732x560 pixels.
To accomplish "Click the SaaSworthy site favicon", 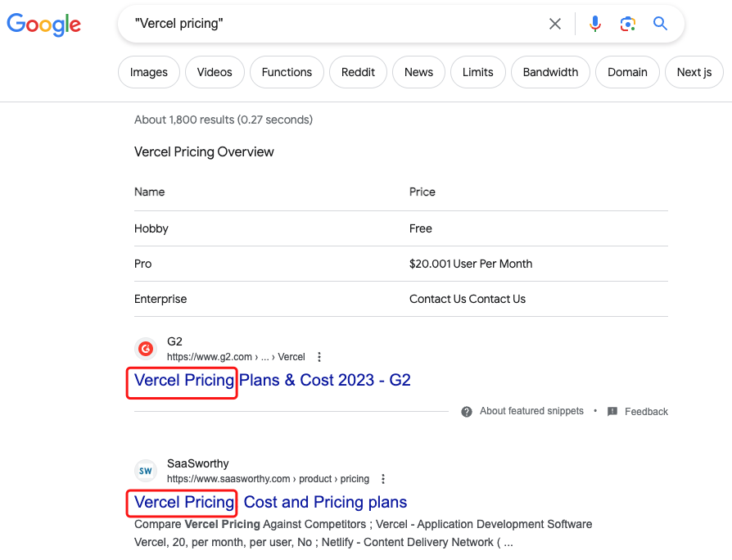I will tap(146, 471).
